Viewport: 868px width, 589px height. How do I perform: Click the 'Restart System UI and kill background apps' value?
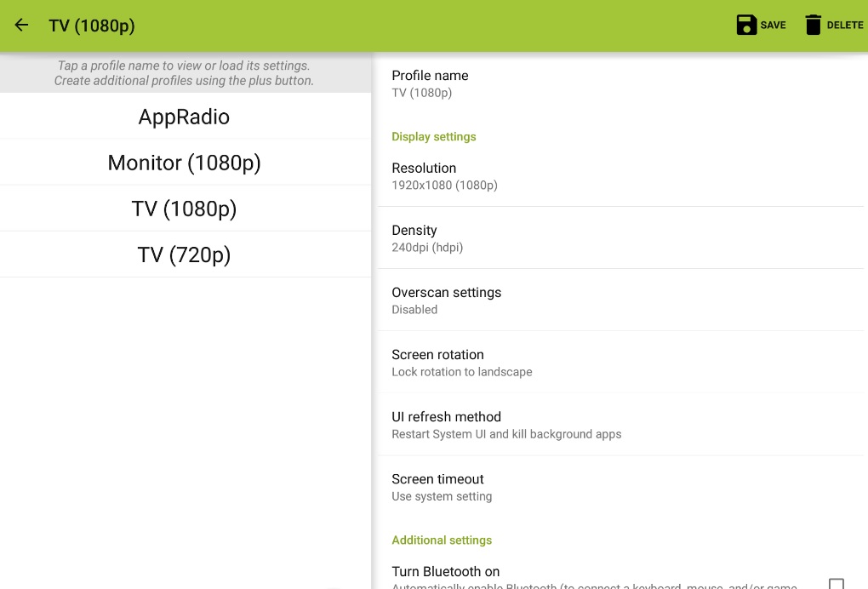point(506,434)
